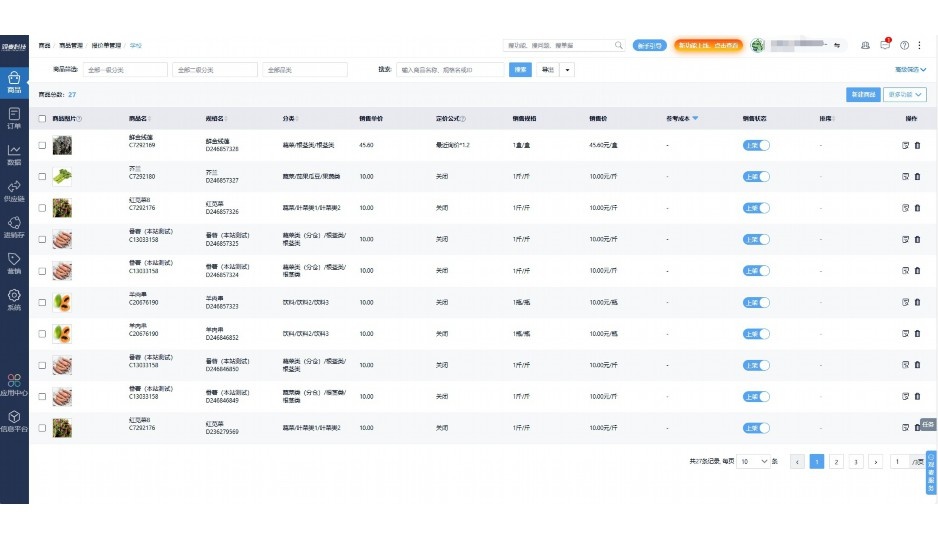Viewport: 938px width, 539px height.
Task: Delete the first product row via trash icon
Action: 917,146
